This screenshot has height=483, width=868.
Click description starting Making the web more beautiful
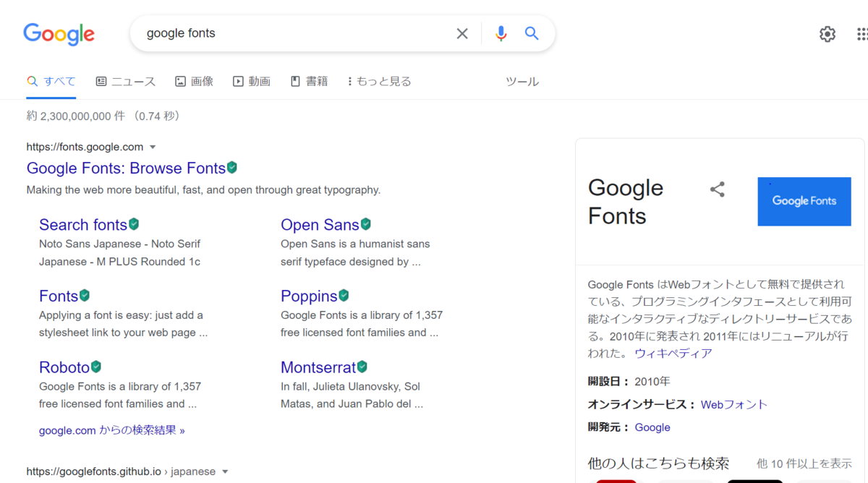(203, 190)
